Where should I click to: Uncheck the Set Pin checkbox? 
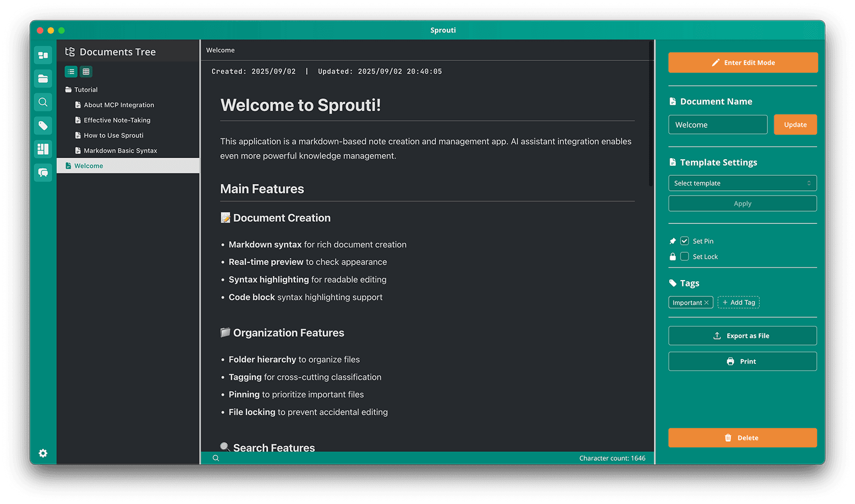tap(684, 241)
